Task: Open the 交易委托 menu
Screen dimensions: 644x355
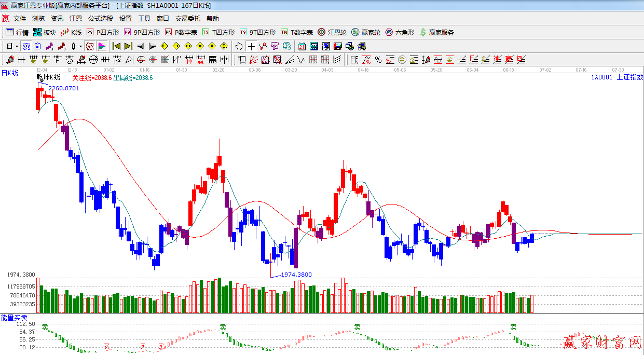Action: point(187,19)
